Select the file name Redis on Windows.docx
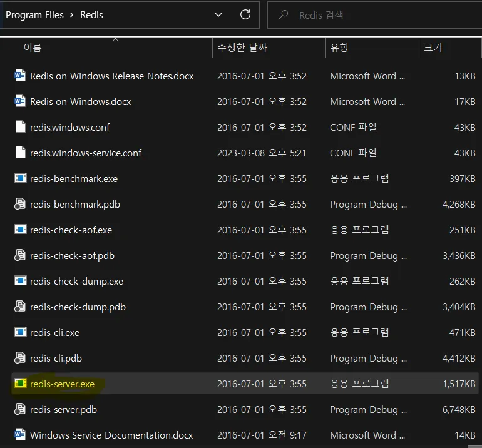This screenshot has width=482, height=448. [x=81, y=102]
